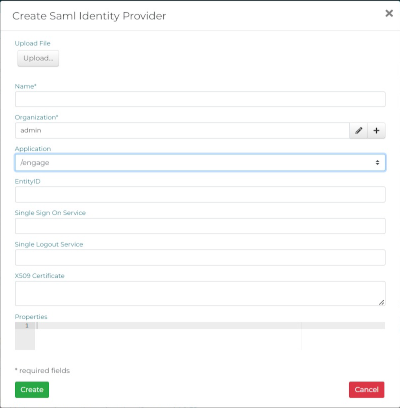Click the Upload File label
The height and width of the screenshot is (408, 400).
[x=32, y=43]
